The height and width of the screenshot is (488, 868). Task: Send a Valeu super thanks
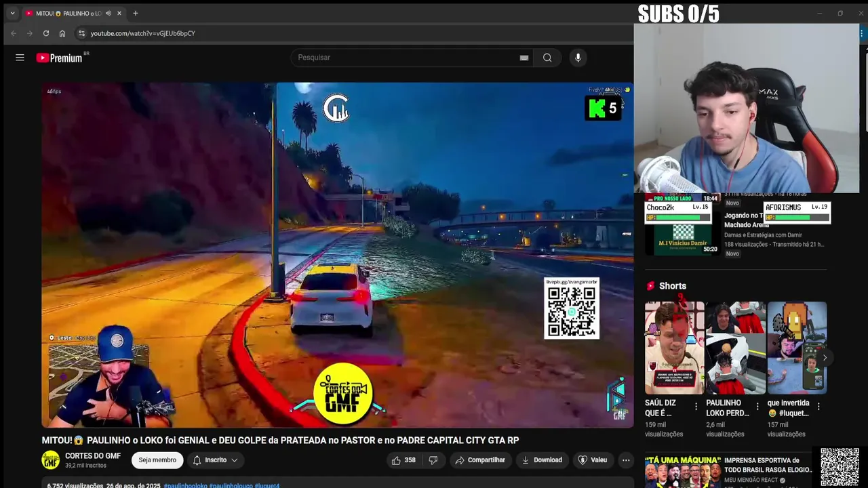pyautogui.click(x=592, y=460)
